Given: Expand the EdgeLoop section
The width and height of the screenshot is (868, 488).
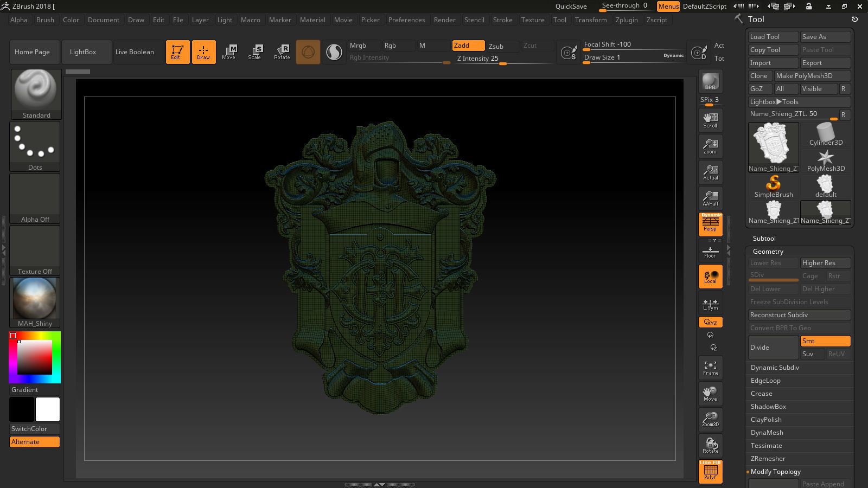Looking at the screenshot, I should (x=765, y=381).
